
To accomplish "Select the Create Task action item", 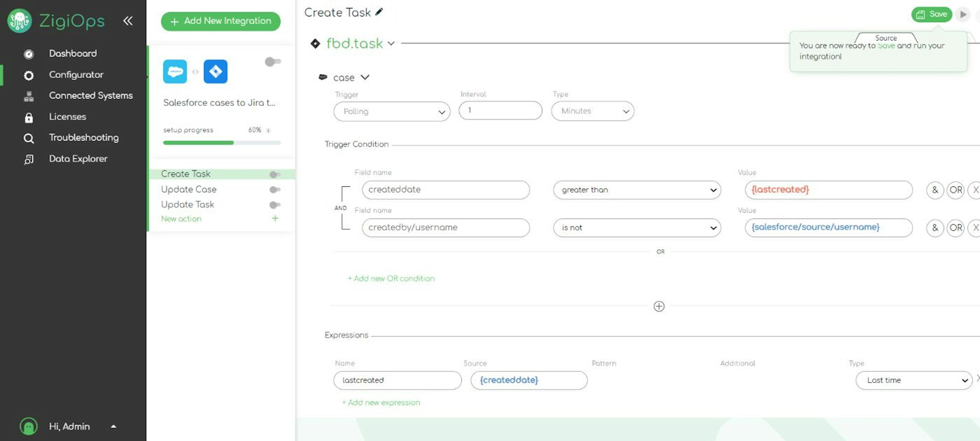I will [185, 173].
